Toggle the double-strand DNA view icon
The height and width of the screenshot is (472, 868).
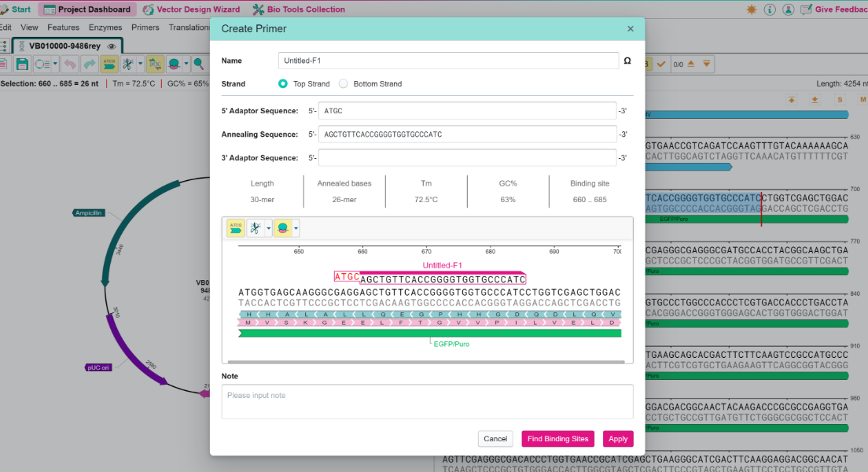[155, 65]
